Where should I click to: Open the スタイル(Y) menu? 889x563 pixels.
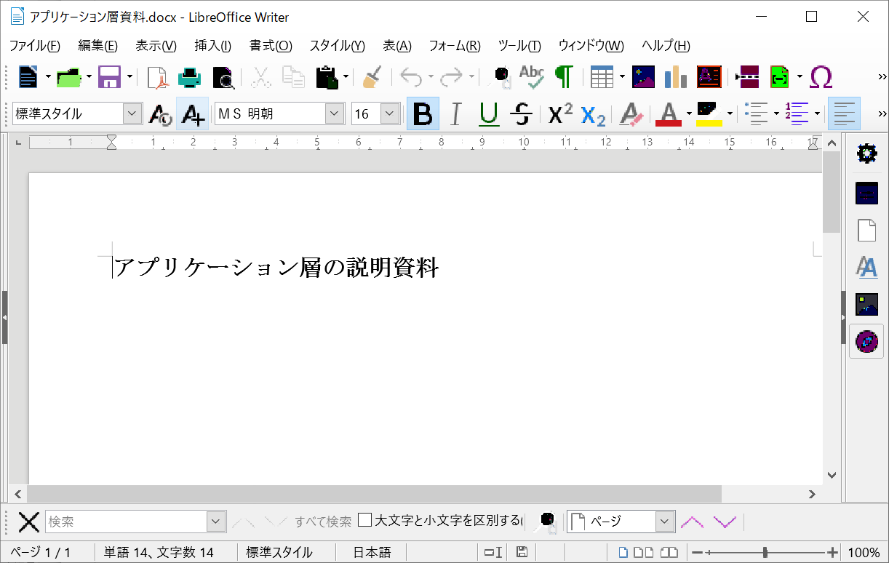coord(337,46)
